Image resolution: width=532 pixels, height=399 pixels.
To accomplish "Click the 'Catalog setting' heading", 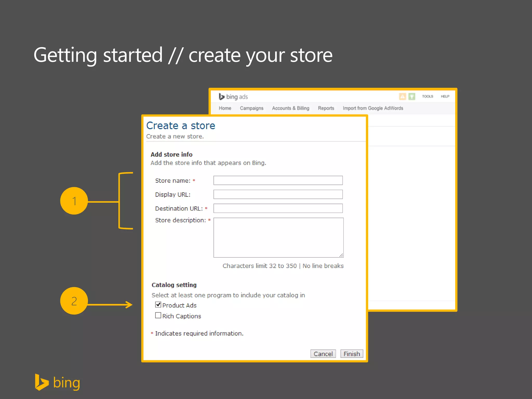I will 174,285.
